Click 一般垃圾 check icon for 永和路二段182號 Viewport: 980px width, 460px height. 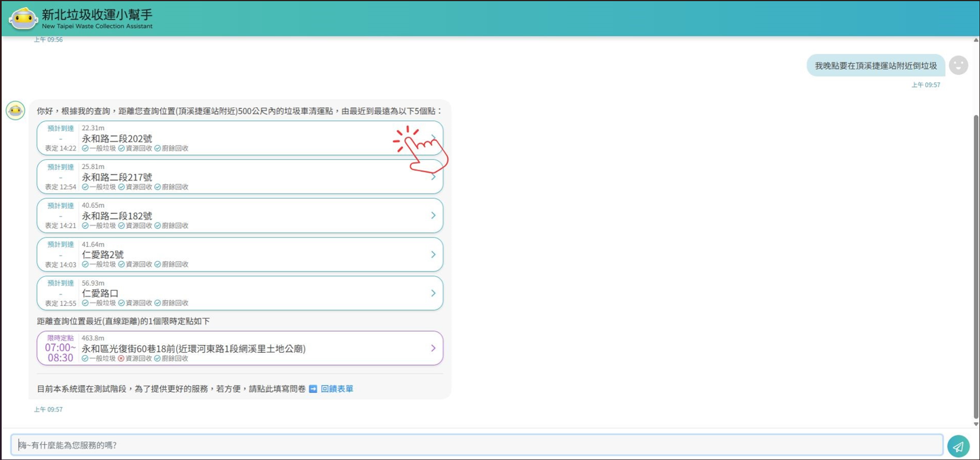[x=85, y=226]
